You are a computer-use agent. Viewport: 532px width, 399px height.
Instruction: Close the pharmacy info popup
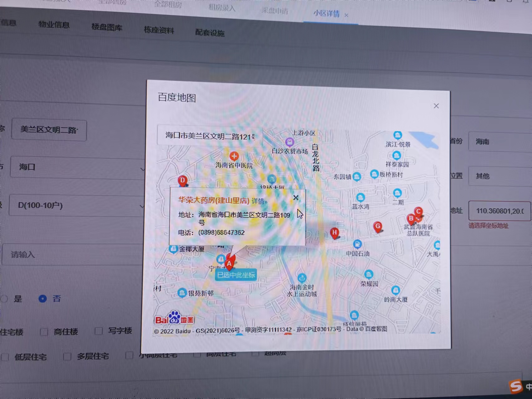[x=296, y=198]
